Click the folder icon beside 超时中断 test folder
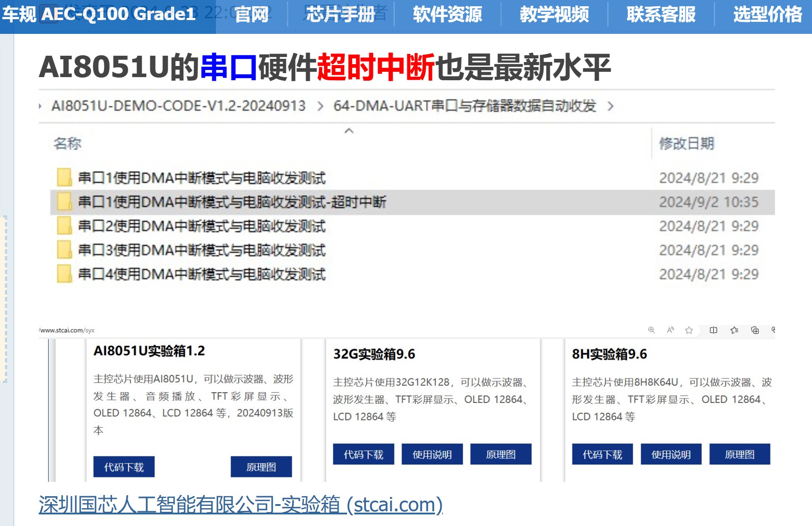 (65, 202)
